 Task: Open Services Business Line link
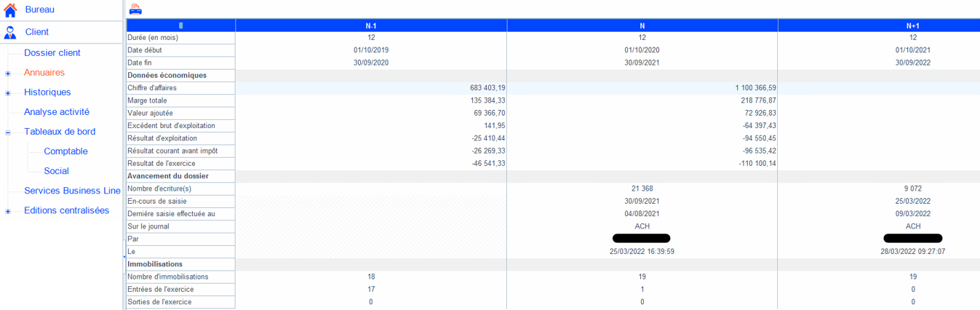click(x=72, y=191)
